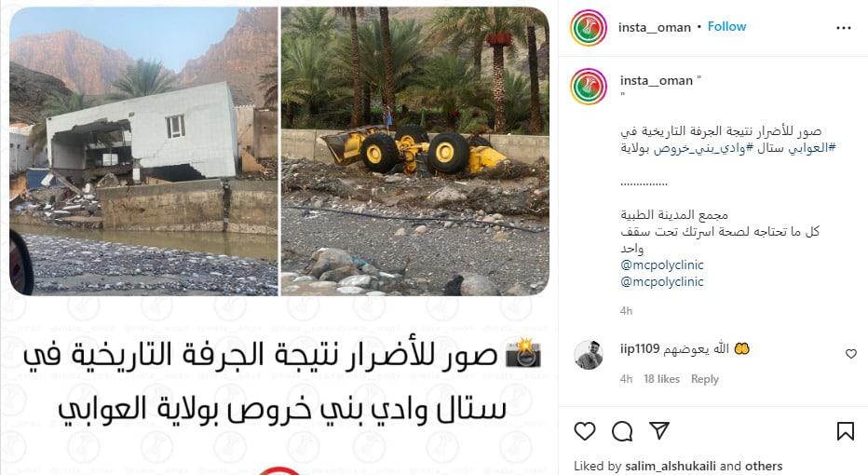This screenshot has width=868, height=475.
Task: Click the insta__oman header profile avatar
Action: coord(589,28)
